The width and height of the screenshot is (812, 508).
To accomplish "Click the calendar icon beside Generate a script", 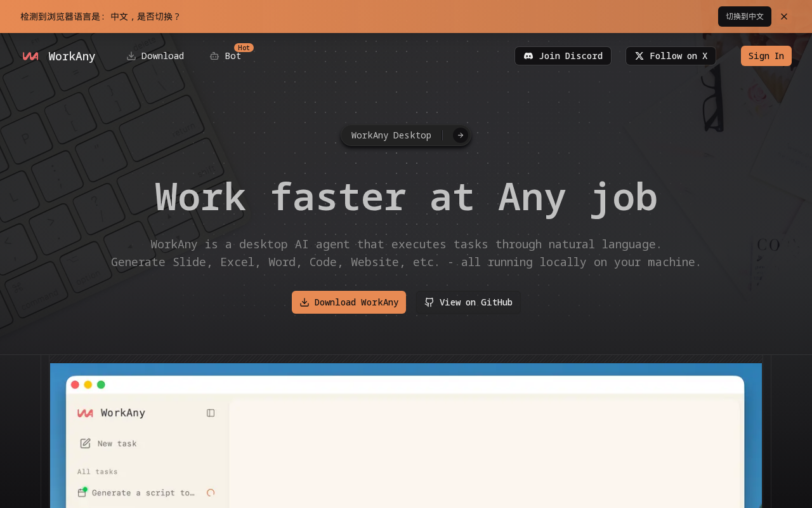I will tap(82, 492).
